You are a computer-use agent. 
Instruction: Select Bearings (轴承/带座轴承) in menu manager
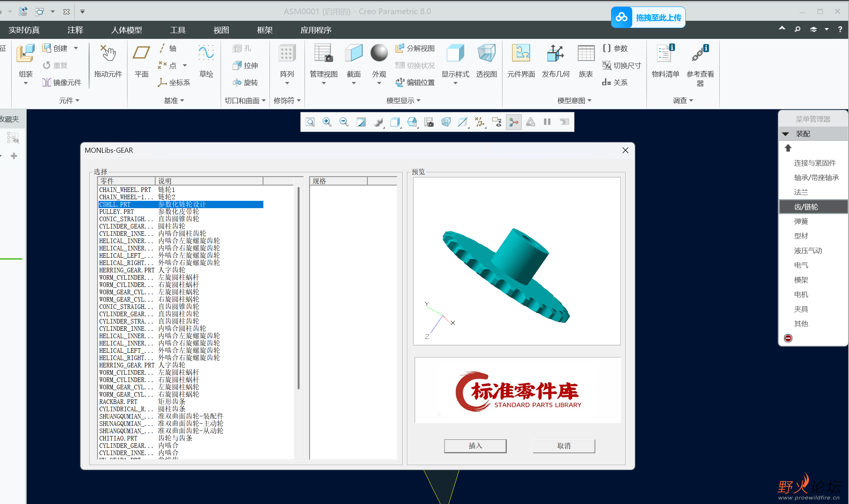[816, 178]
